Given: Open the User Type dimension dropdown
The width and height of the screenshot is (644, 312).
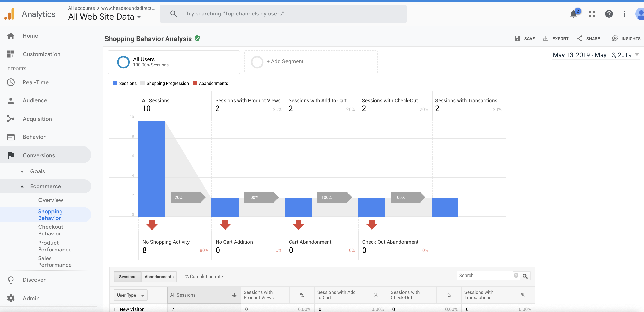Looking at the screenshot, I should [130, 295].
